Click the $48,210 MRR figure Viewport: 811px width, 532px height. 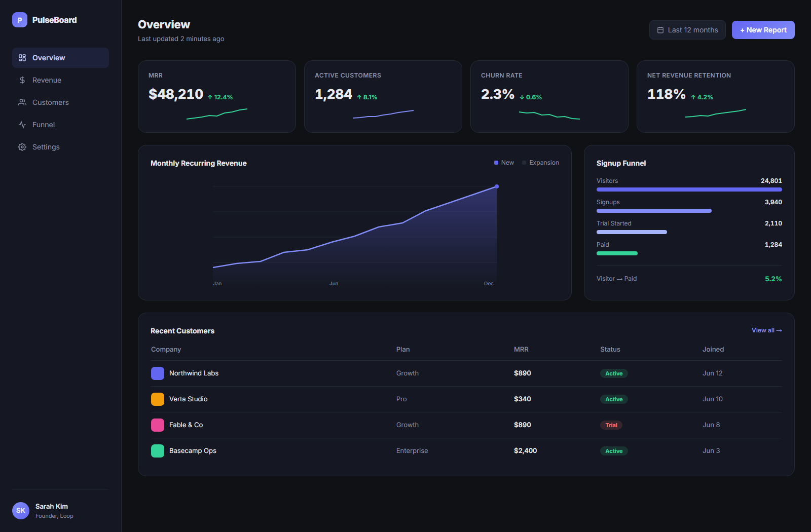[x=176, y=94]
